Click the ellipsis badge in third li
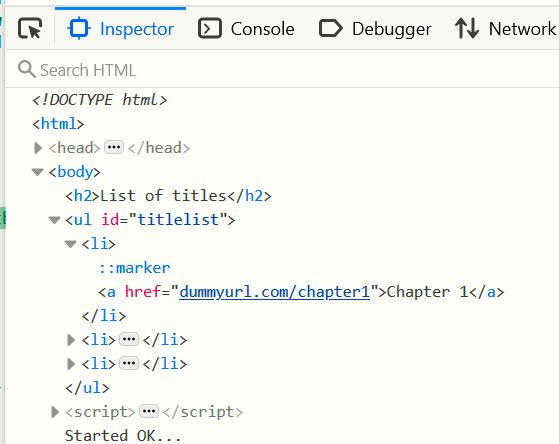The image size is (559, 444). [129, 363]
